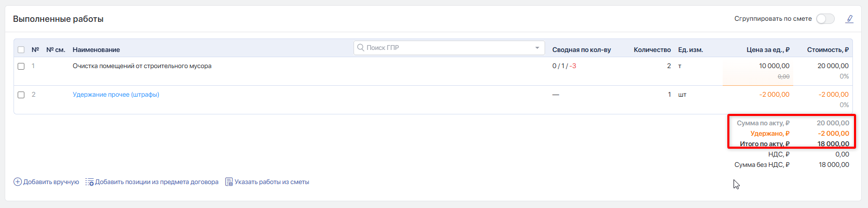868x208 pixels.
Task: Click 'Добавить вручную' link
Action: click(x=51, y=182)
